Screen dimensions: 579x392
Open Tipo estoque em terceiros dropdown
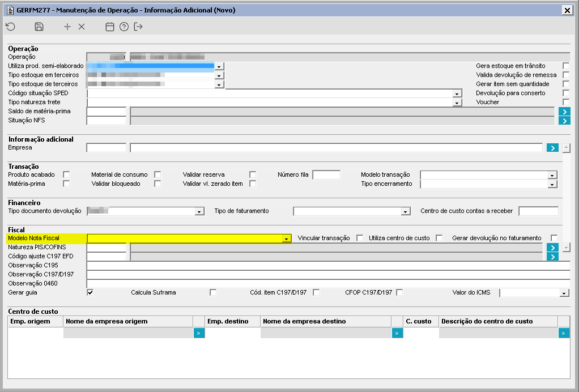tap(219, 76)
